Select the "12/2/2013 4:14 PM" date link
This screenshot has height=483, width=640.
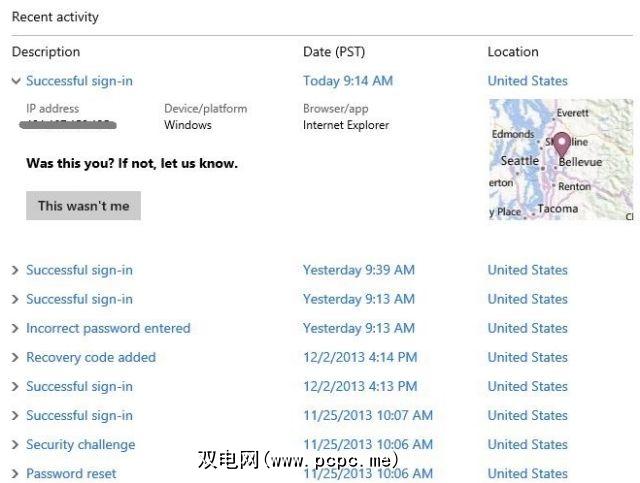pyautogui.click(x=360, y=357)
